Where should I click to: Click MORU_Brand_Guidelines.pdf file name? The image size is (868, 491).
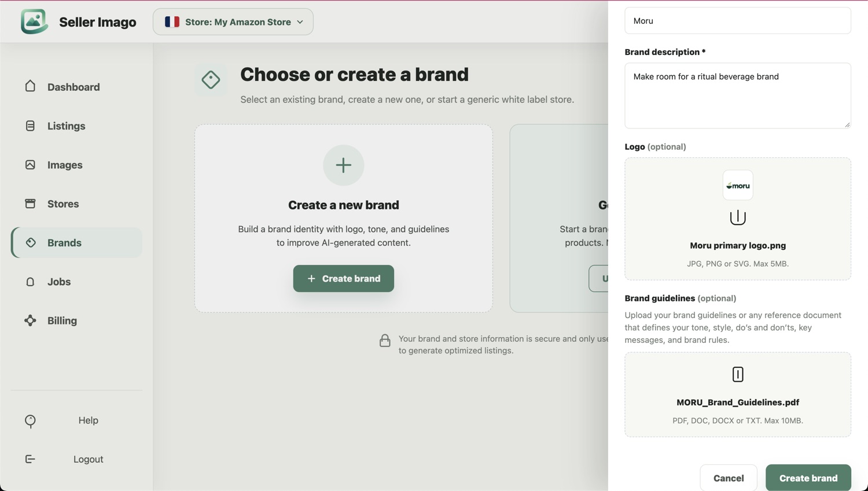(x=738, y=402)
